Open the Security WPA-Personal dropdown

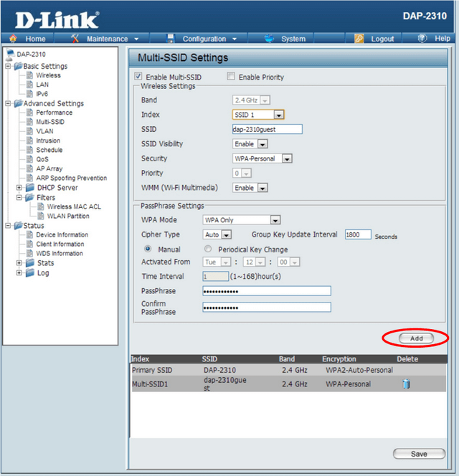coord(262,158)
